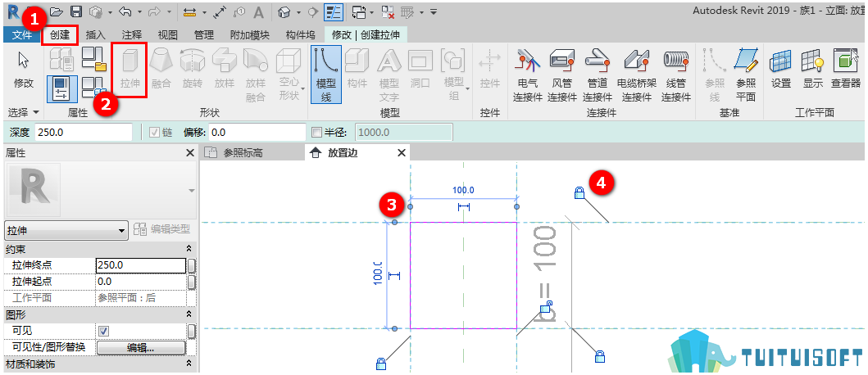Toggle the open padlock constraint icon
This screenshot has height=375, width=868.
click(546, 307)
